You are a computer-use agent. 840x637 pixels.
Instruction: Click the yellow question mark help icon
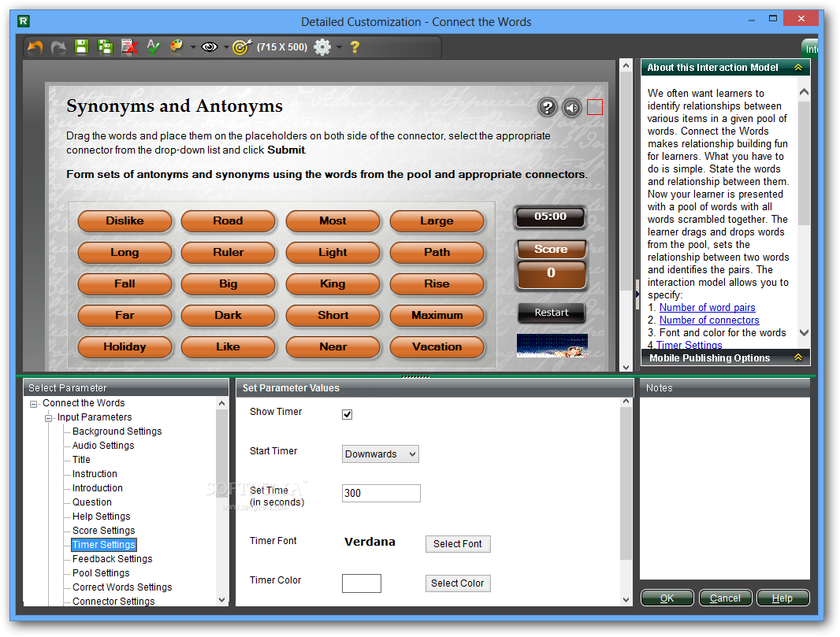click(x=355, y=47)
